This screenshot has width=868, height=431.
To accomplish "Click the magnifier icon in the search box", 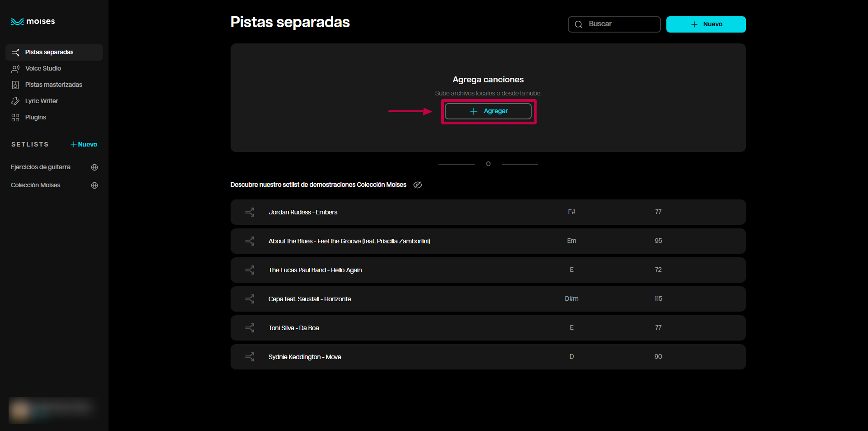I will click(x=579, y=24).
